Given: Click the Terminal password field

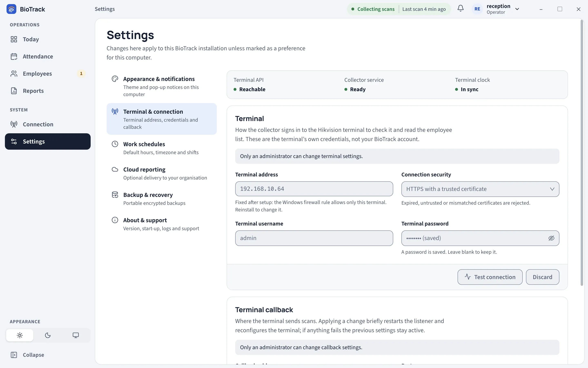Looking at the screenshot, I should (x=480, y=238).
